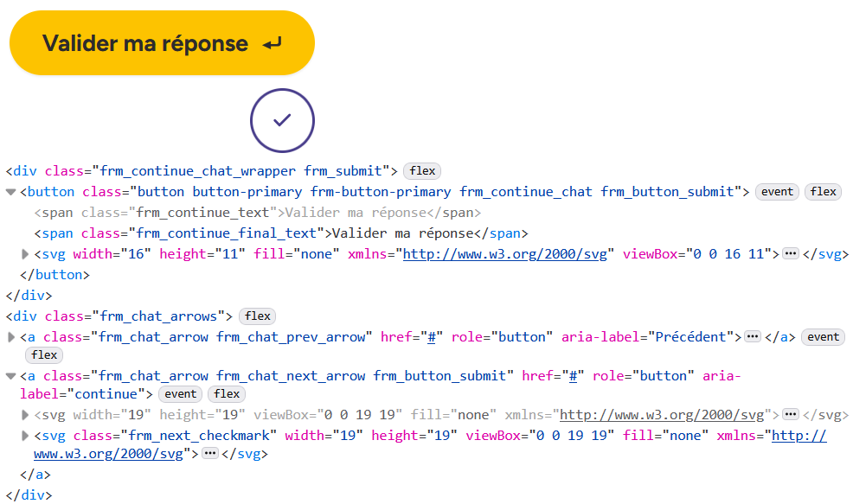Click viewBox value "0 0 16 11"
Screen dimensions: 853x504
(728, 254)
